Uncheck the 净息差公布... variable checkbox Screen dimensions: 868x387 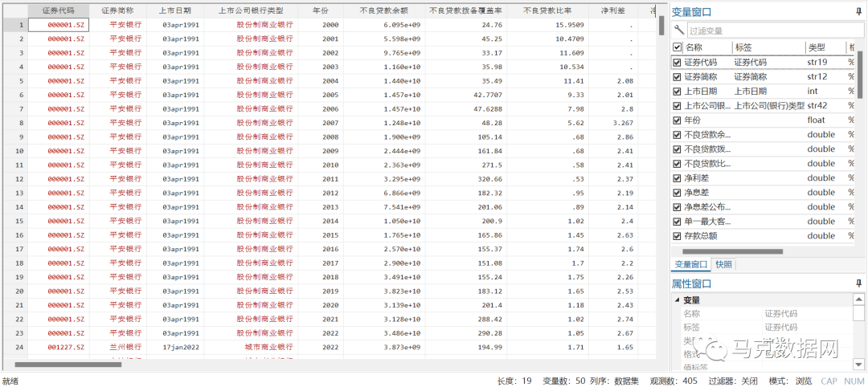point(677,207)
